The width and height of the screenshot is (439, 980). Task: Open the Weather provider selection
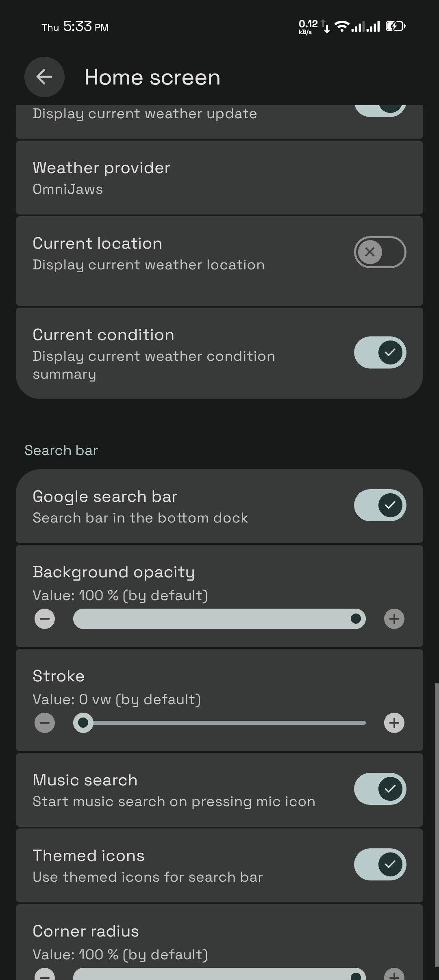pos(219,178)
